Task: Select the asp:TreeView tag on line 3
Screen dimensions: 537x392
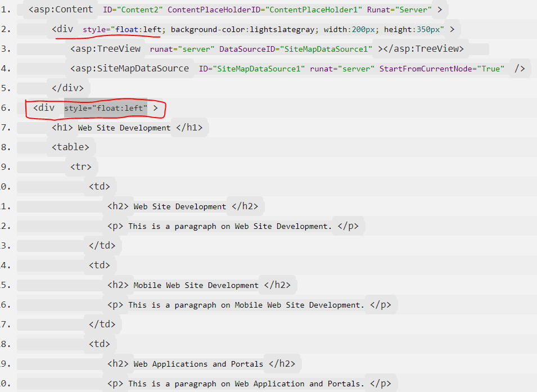Action: (x=106, y=48)
